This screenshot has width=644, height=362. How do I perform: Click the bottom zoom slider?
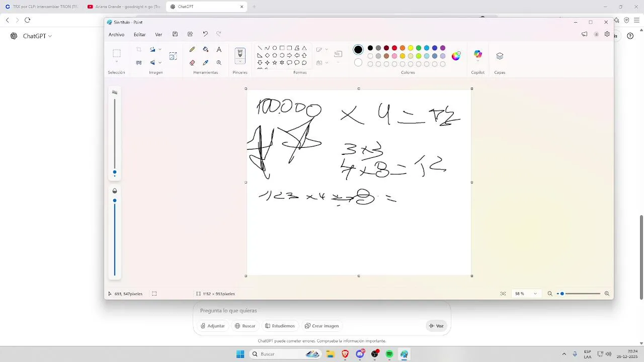point(579,294)
